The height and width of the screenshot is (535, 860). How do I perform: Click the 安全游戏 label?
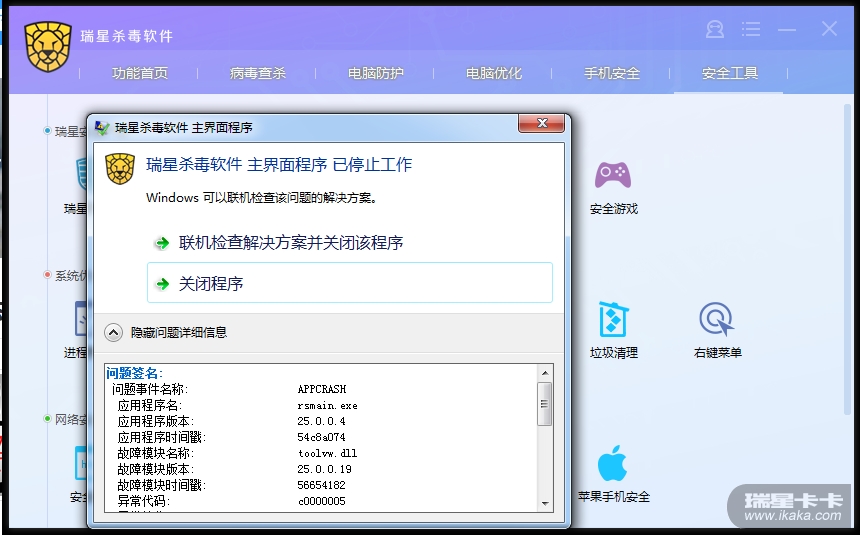coord(614,209)
